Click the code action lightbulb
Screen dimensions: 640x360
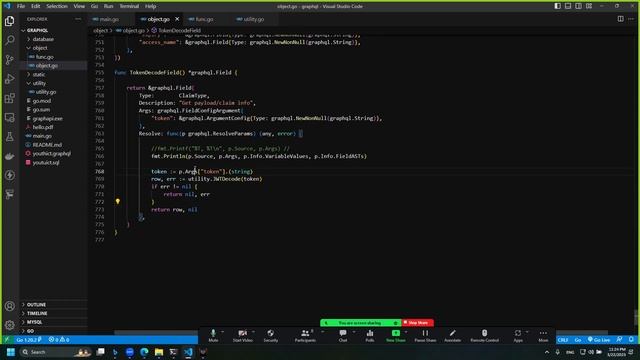pos(118,201)
